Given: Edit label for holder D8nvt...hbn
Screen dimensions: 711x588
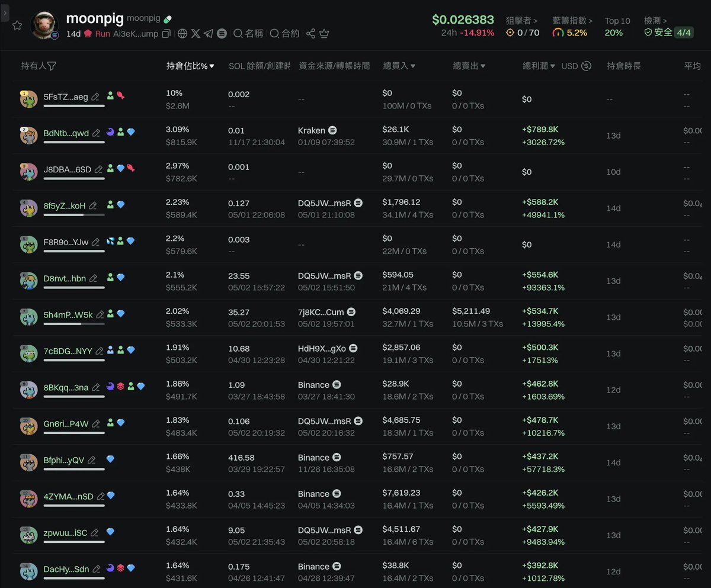Looking at the screenshot, I should [x=93, y=278].
